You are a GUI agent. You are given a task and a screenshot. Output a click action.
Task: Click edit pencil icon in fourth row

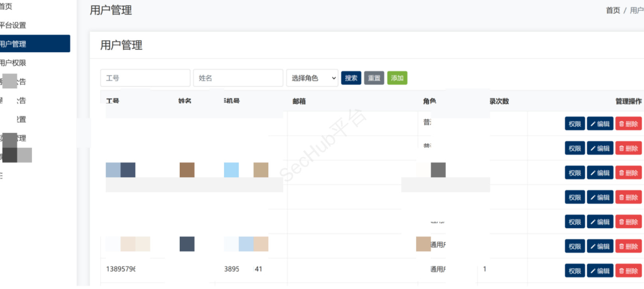(x=593, y=198)
